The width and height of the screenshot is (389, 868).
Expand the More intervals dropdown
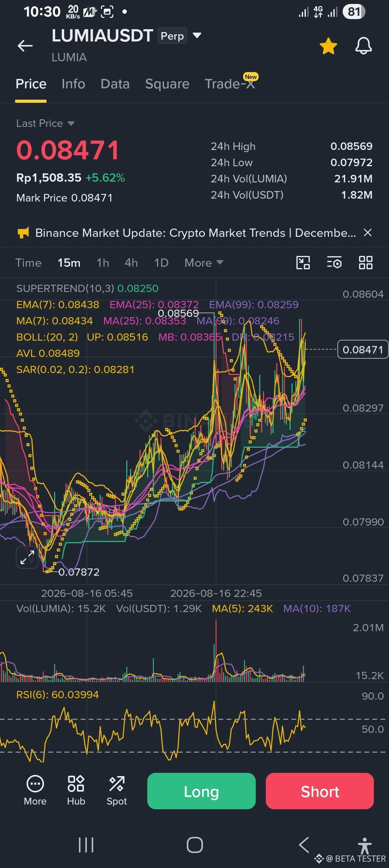point(204,263)
